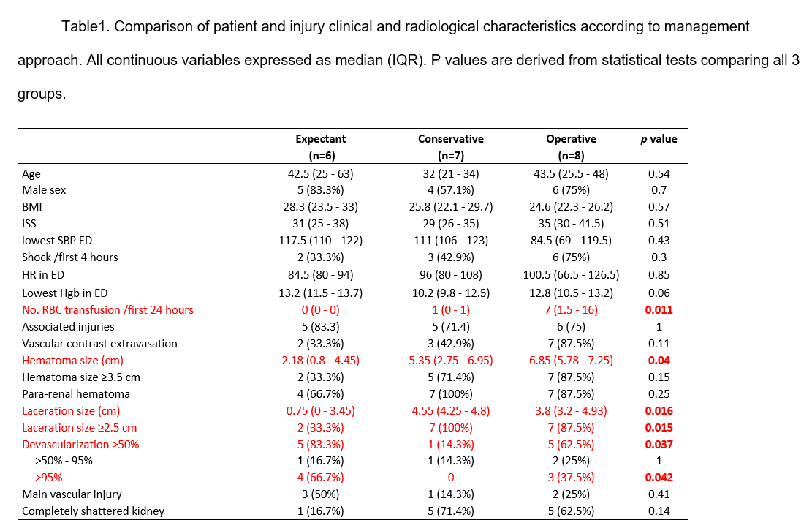
Task: Click the 'Associated injuries' row label
Action: pos(68,327)
